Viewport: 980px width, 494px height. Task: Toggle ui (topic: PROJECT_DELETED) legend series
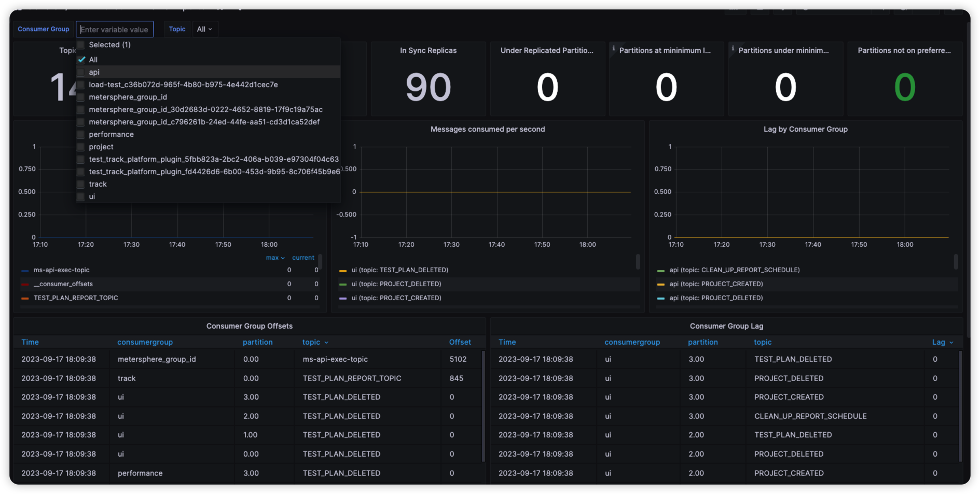(x=396, y=284)
